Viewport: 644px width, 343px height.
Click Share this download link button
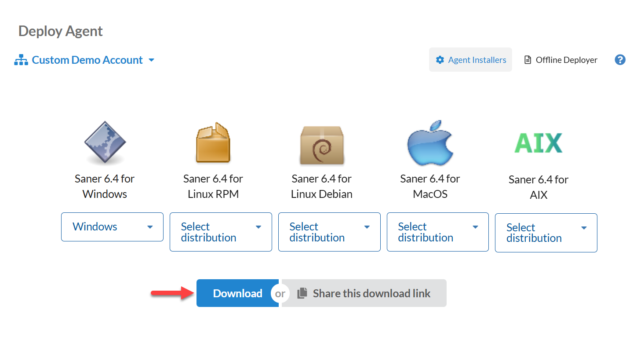[371, 293]
